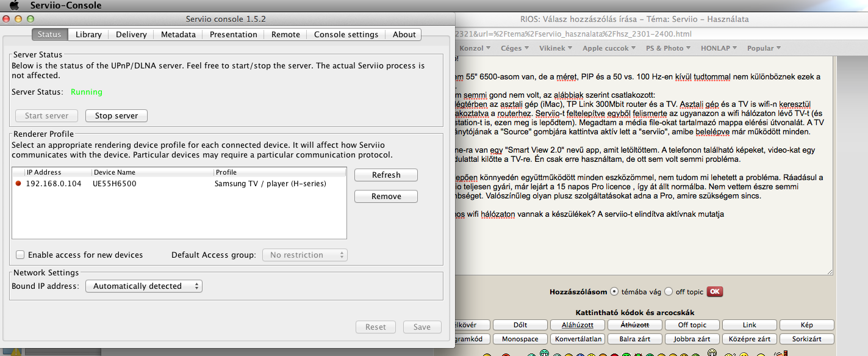Open the PS & Photo bookmarks folder
868x356 pixels.
pyautogui.click(x=668, y=48)
